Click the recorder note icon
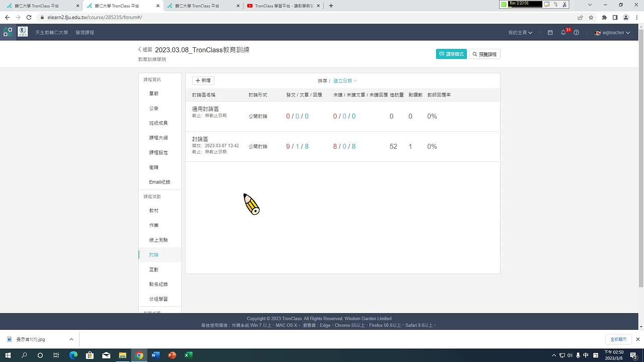The image size is (644, 362). point(547,5)
